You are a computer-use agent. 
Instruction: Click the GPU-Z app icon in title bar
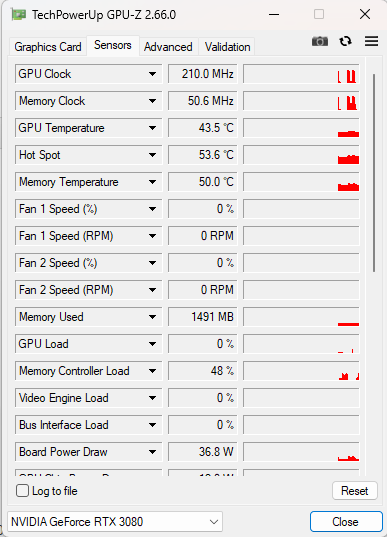[x=18, y=14]
